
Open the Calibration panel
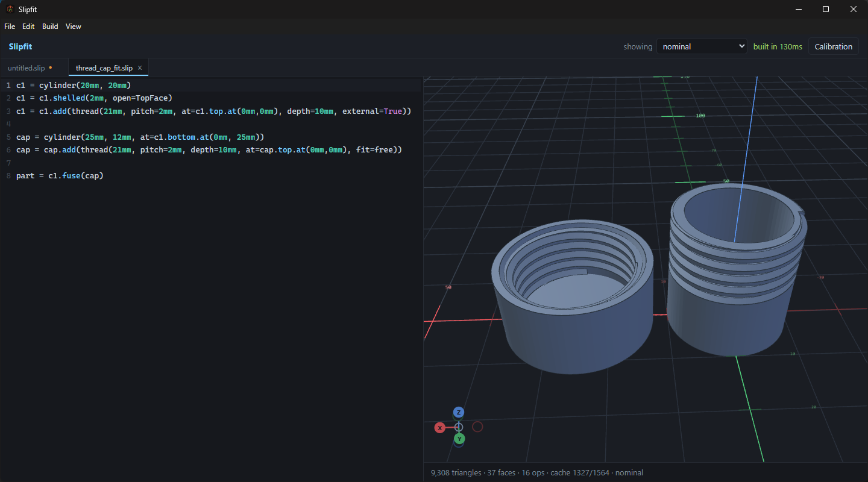(x=834, y=46)
